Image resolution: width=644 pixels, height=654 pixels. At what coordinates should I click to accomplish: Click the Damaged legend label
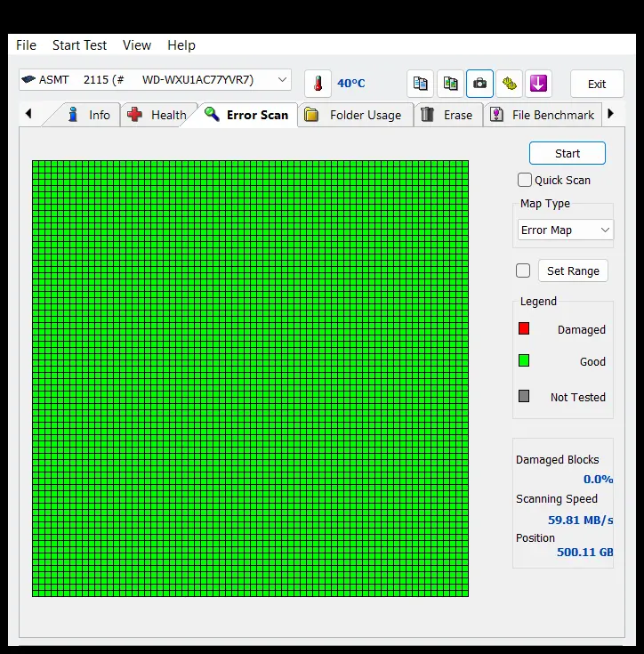(582, 329)
